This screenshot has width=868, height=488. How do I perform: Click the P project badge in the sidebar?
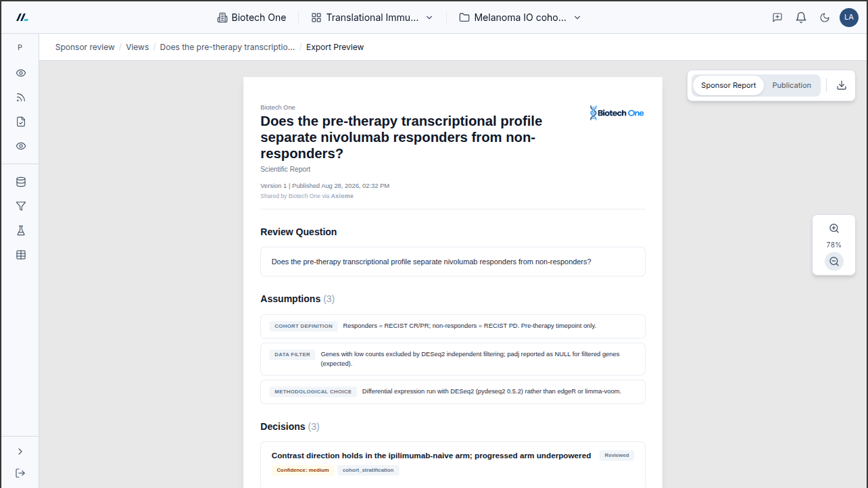[20, 47]
